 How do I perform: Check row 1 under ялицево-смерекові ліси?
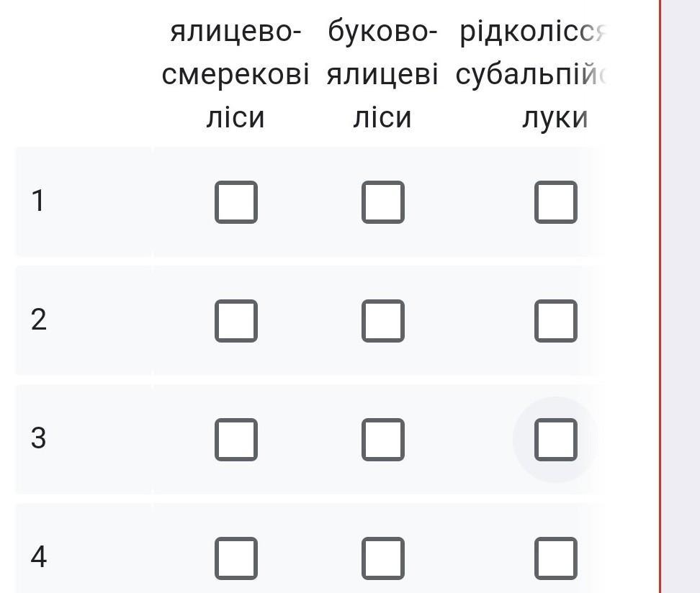tap(235, 202)
